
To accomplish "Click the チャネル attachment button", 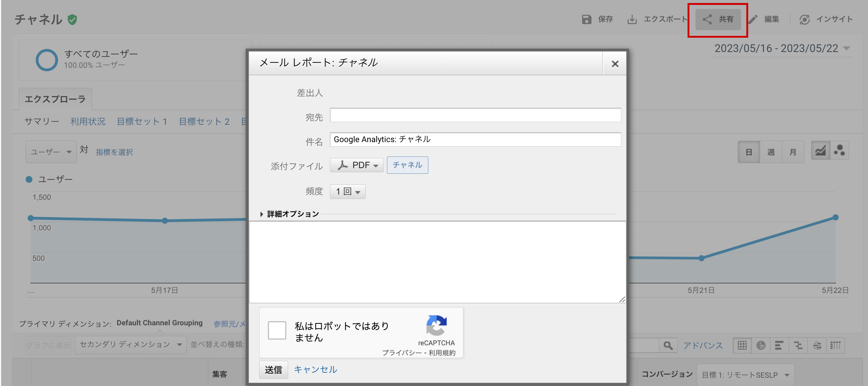I will click(x=408, y=165).
